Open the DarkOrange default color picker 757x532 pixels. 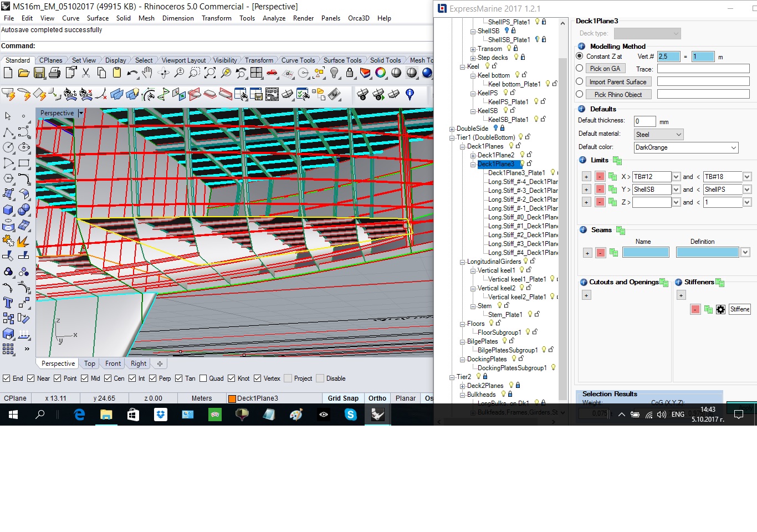click(686, 147)
